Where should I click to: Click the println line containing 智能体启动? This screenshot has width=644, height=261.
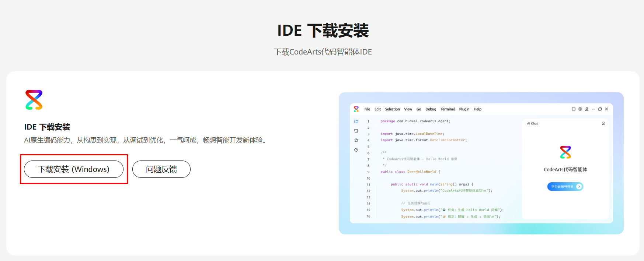click(447, 191)
